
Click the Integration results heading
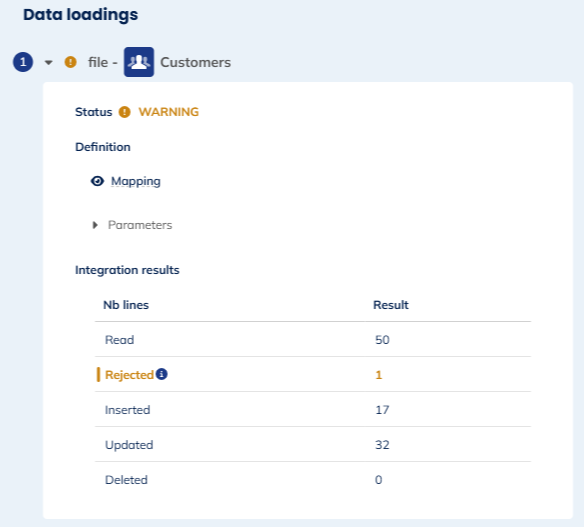tap(127, 270)
